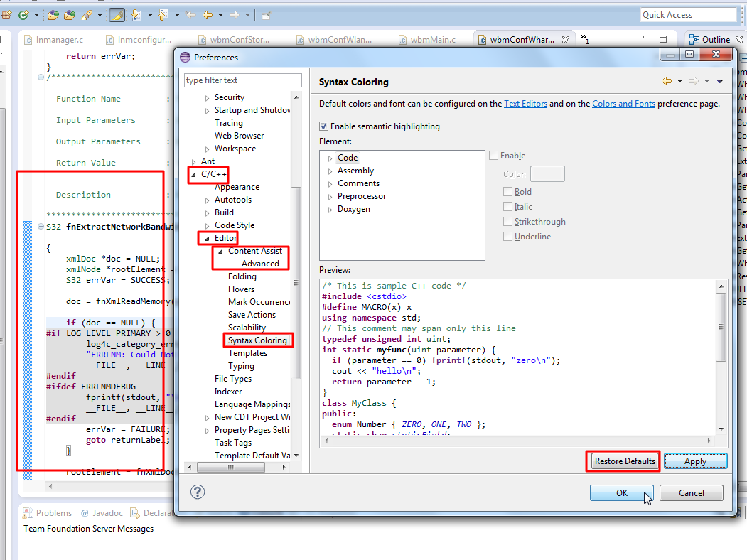Check the Italic style option

(x=508, y=207)
